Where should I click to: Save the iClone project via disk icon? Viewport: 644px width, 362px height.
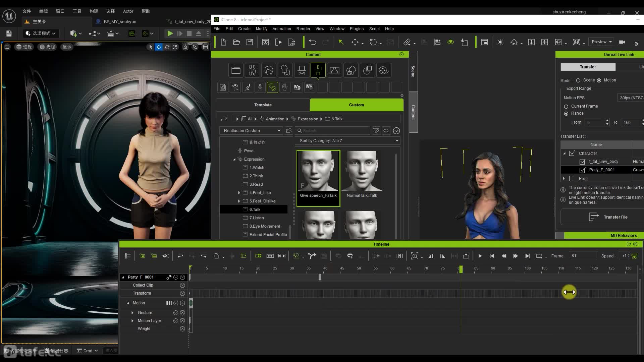[x=250, y=42]
